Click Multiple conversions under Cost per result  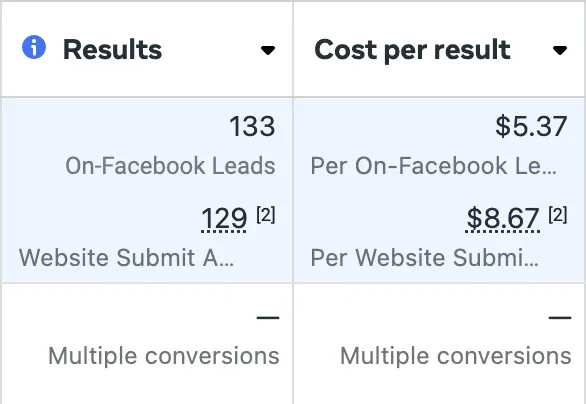tap(456, 355)
